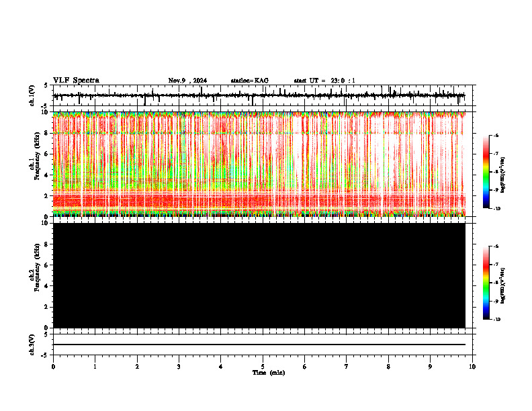This screenshot has width=532, height=411.
Task: Click time axis tick label "1"
Action: (95, 367)
